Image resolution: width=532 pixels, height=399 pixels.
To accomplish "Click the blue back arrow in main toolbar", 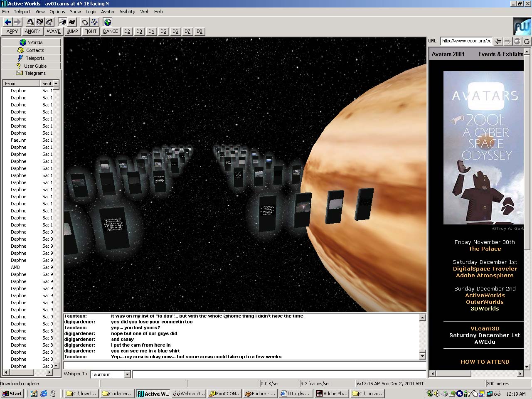I will [8, 22].
